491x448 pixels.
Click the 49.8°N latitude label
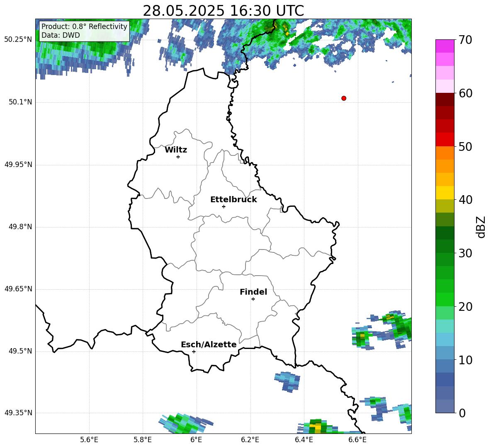click(x=20, y=227)
